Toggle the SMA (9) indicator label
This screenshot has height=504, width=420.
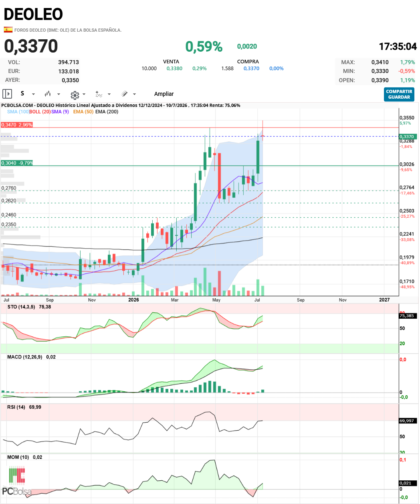click(60, 111)
